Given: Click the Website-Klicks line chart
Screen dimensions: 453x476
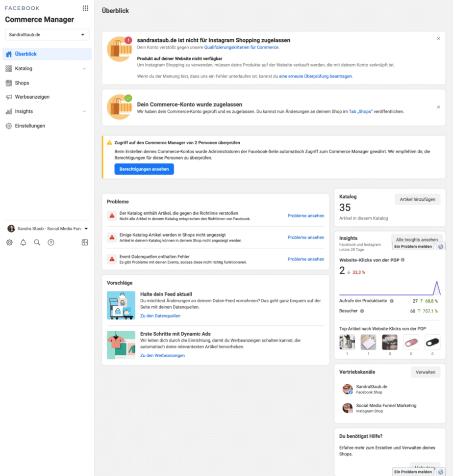Looking at the screenshot, I should click(390, 288).
